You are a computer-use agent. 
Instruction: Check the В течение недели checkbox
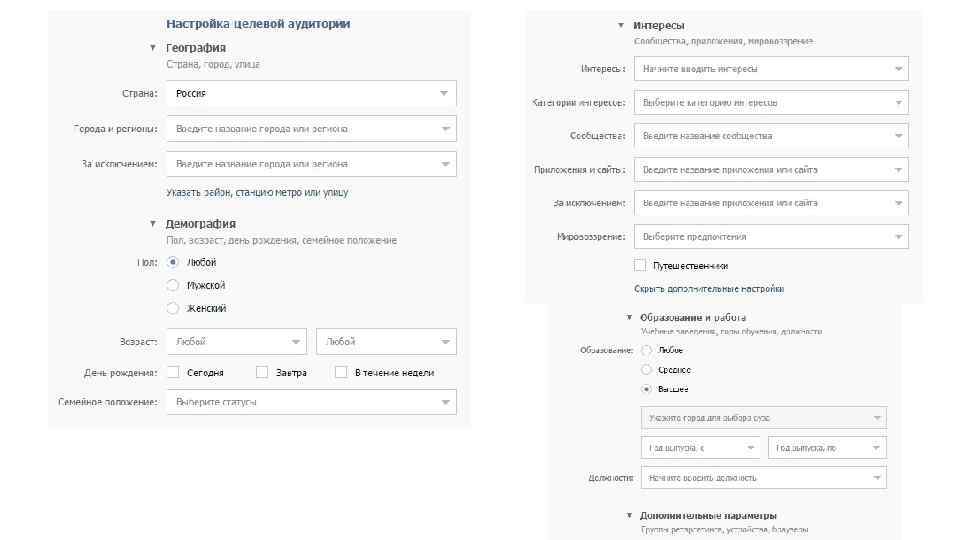[341, 372]
